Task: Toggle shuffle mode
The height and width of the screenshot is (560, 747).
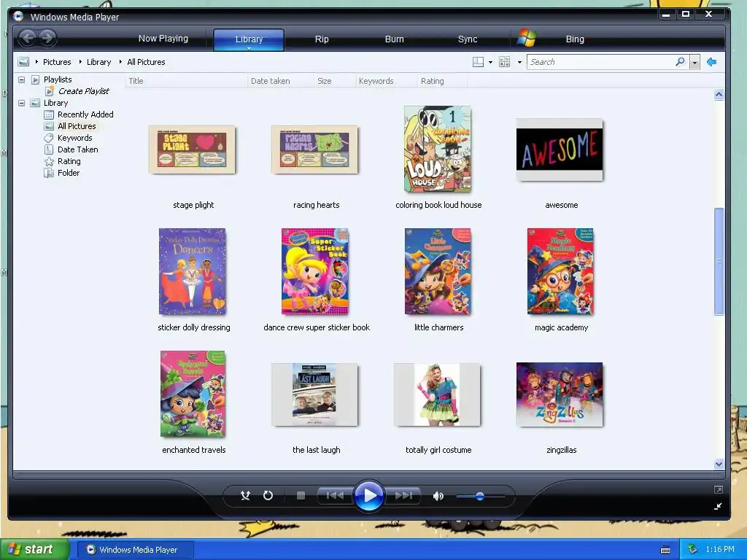Action: click(x=245, y=496)
